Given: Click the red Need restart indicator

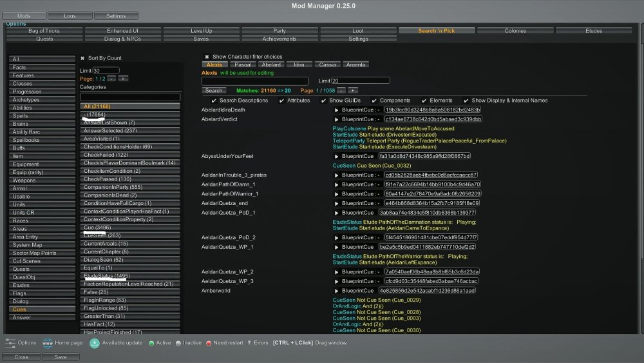Looking at the screenshot, I should 209,343.
